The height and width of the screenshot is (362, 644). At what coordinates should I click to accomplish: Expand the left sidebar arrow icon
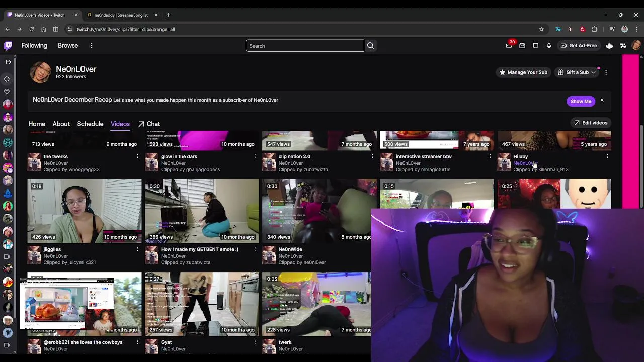click(x=8, y=62)
